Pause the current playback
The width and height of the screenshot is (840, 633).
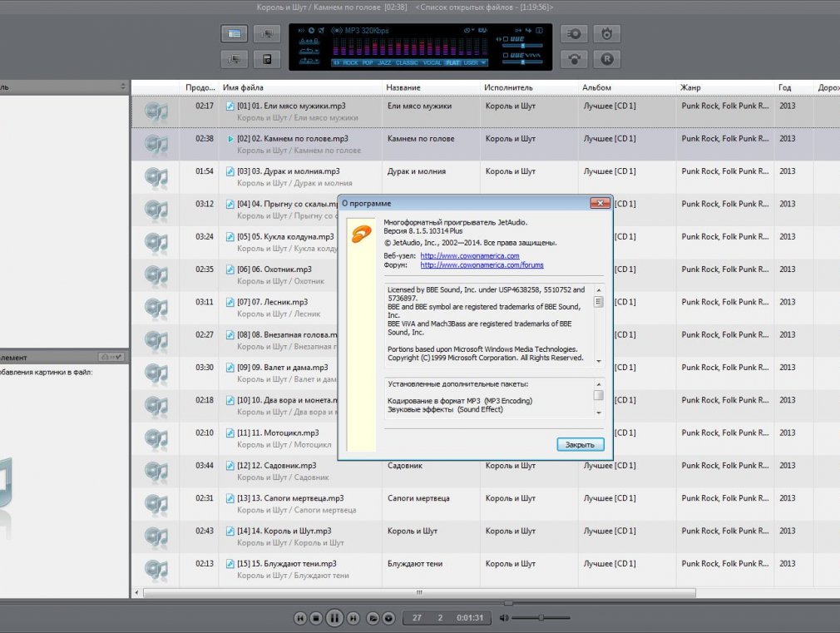(x=334, y=618)
